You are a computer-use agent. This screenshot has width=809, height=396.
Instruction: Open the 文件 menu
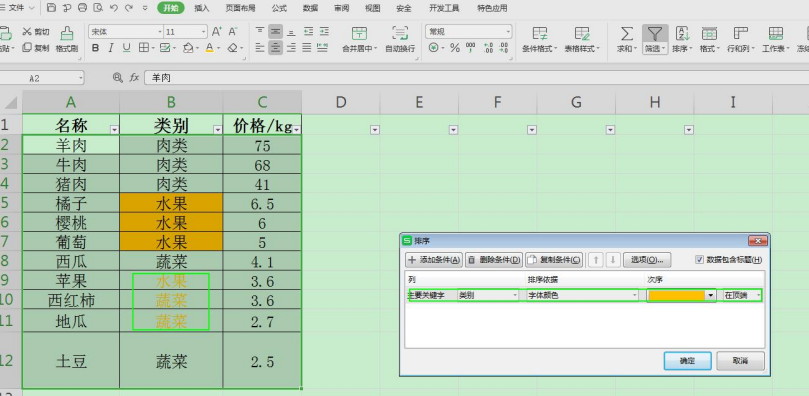(x=18, y=8)
